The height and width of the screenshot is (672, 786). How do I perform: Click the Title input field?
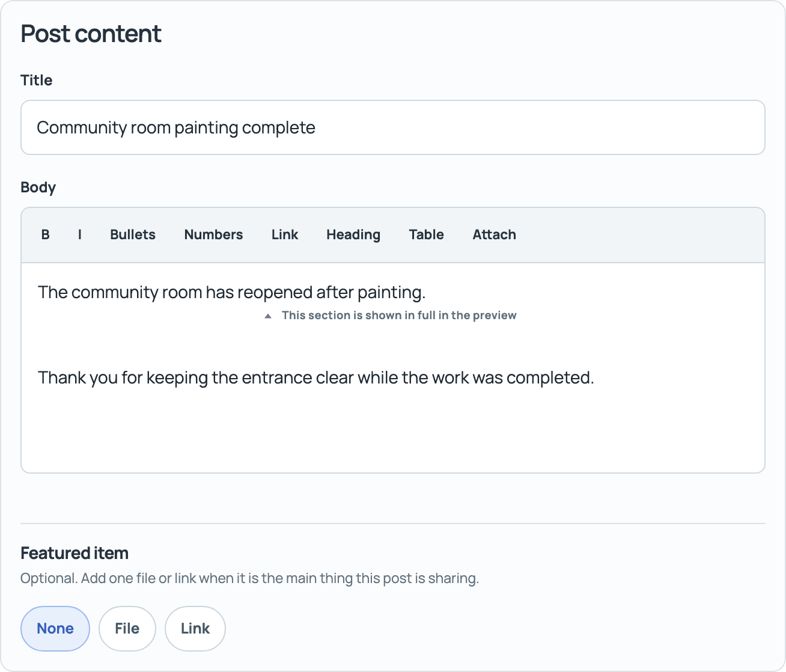(x=393, y=127)
